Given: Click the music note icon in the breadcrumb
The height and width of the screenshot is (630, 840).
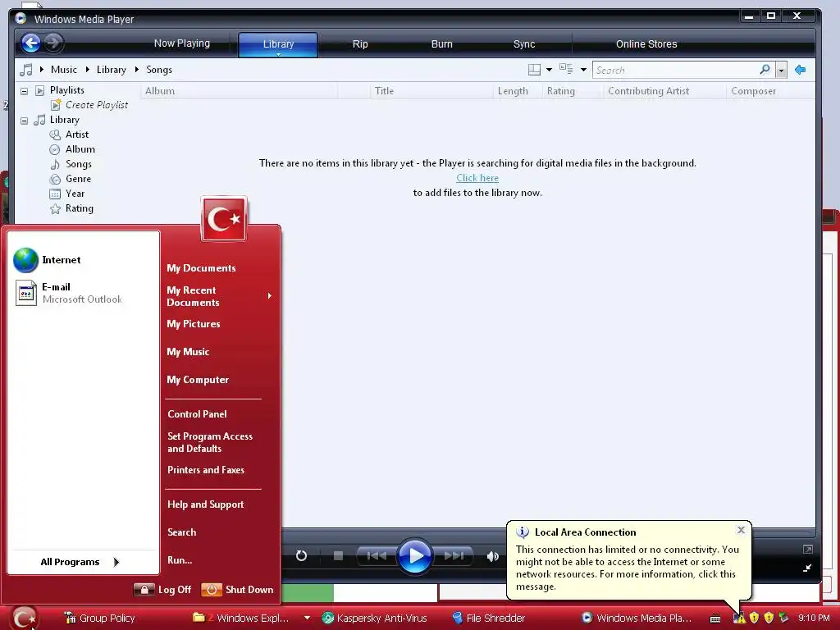Looking at the screenshot, I should (25, 70).
